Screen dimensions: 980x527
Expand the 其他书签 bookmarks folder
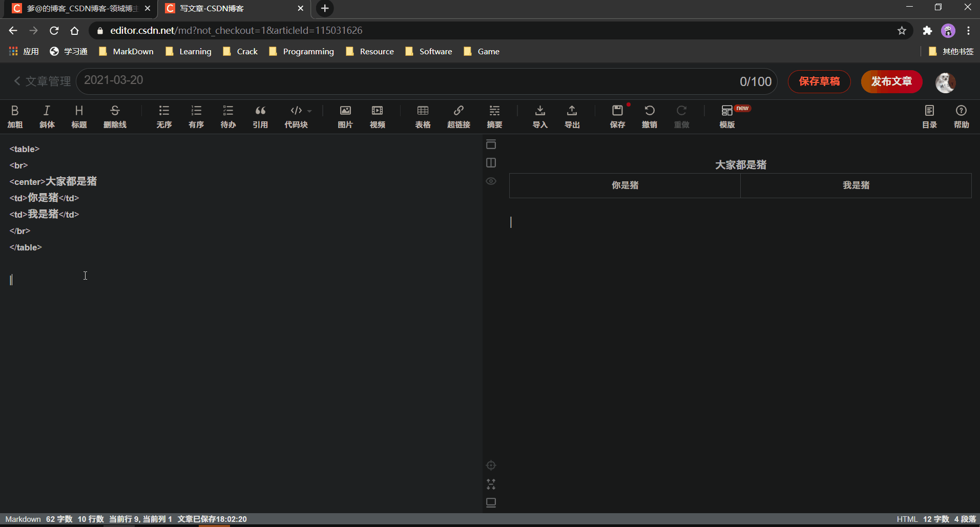[x=951, y=51]
